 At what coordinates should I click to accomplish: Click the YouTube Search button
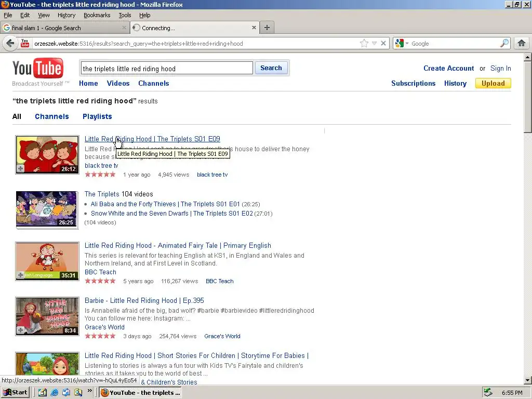coord(271,68)
